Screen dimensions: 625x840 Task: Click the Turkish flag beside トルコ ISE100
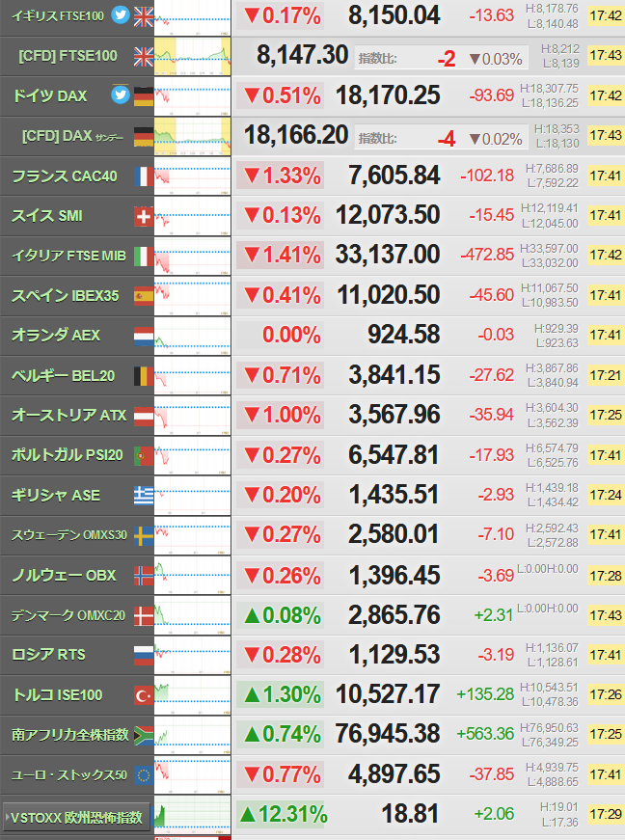click(144, 695)
